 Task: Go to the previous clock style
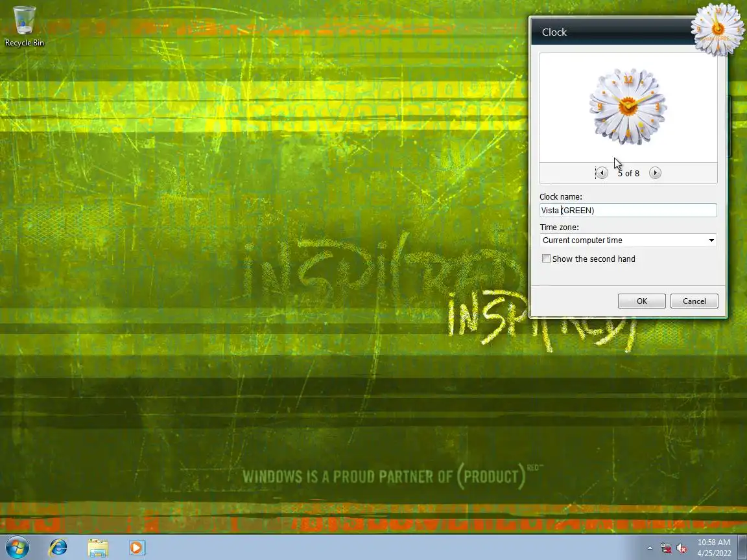[602, 173]
